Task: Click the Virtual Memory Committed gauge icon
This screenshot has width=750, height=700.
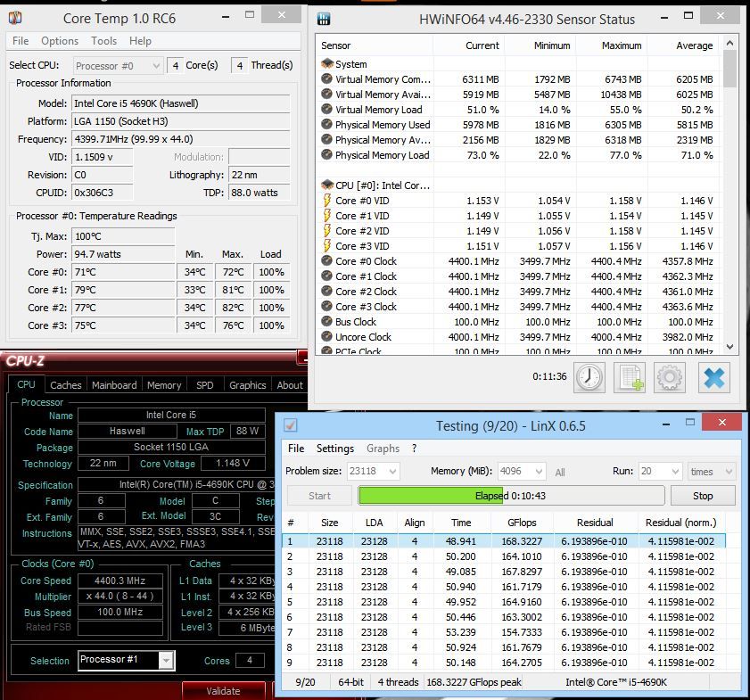Action: pos(326,78)
